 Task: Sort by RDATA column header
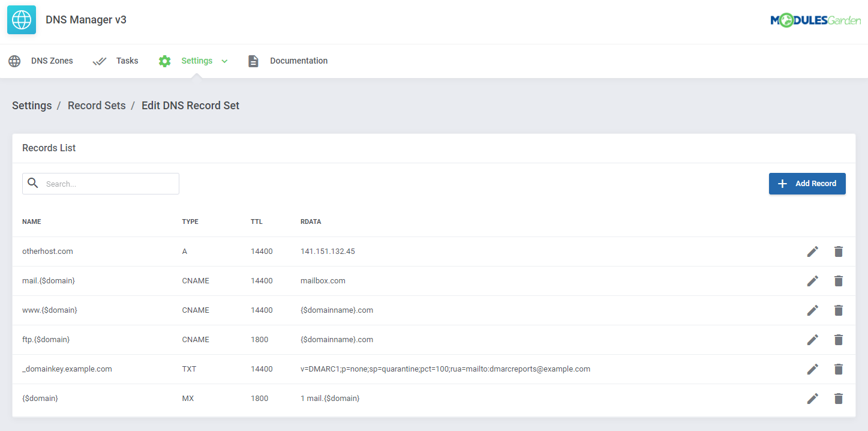(x=311, y=222)
